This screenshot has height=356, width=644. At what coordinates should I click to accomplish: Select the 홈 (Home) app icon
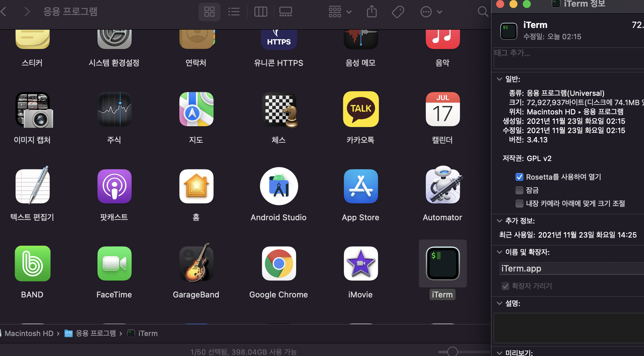[196, 186]
